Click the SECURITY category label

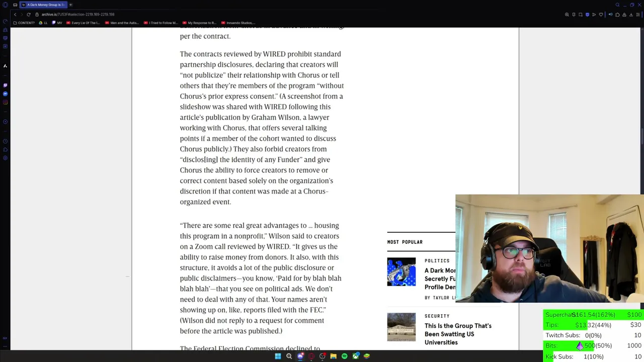(437, 316)
